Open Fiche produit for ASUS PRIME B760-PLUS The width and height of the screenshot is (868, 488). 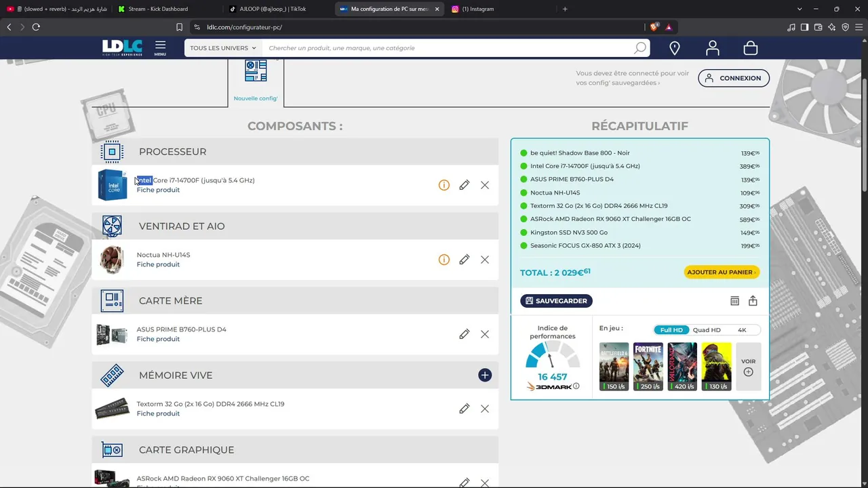coord(158,339)
